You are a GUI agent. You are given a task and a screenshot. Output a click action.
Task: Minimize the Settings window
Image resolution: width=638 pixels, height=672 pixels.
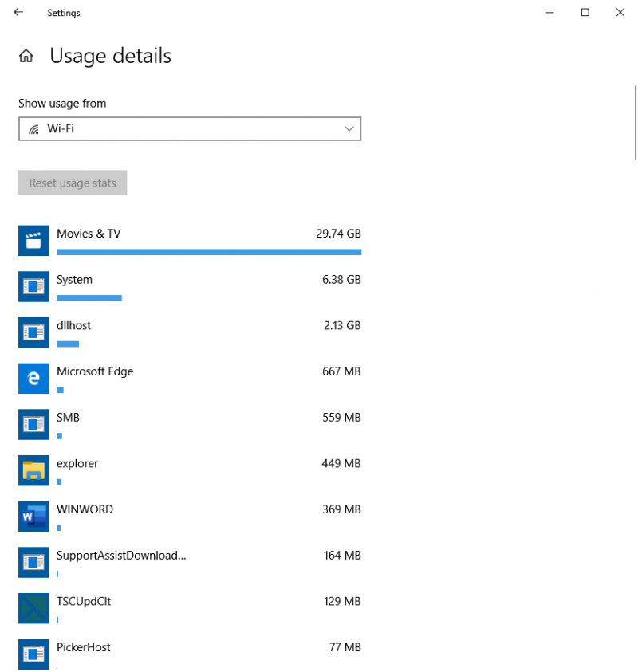(549, 13)
